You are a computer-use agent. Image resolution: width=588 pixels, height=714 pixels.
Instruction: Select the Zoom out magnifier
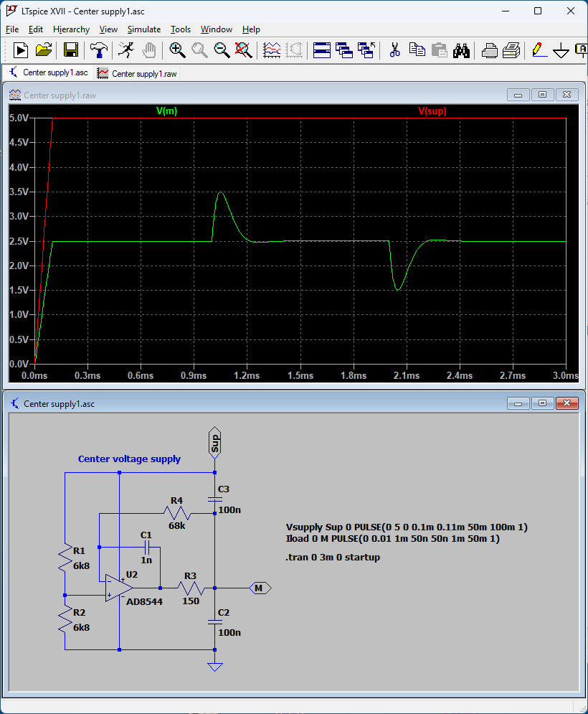click(x=222, y=50)
